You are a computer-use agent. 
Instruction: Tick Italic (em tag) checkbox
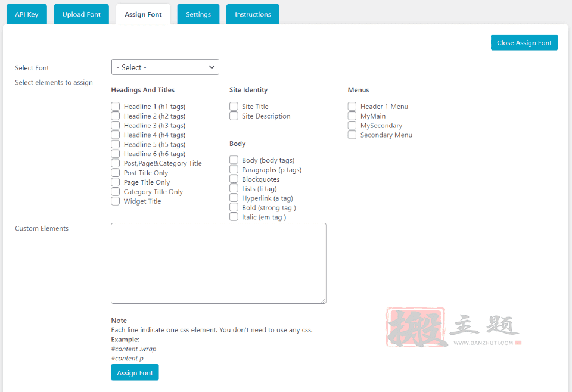point(234,217)
